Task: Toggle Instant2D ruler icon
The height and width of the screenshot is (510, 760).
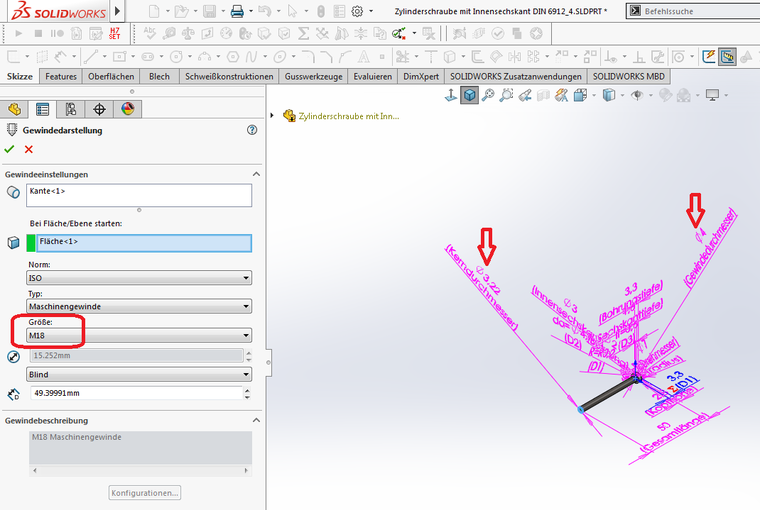Action: point(728,57)
